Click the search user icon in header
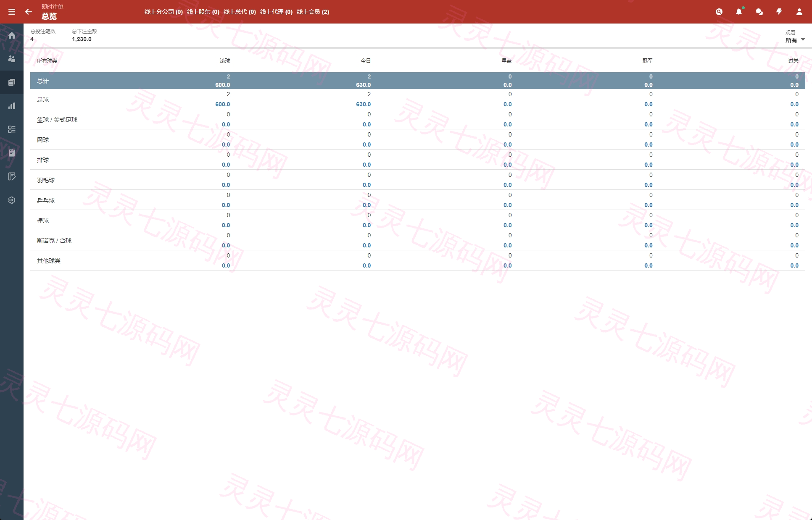This screenshot has height=520, width=812. [719, 12]
